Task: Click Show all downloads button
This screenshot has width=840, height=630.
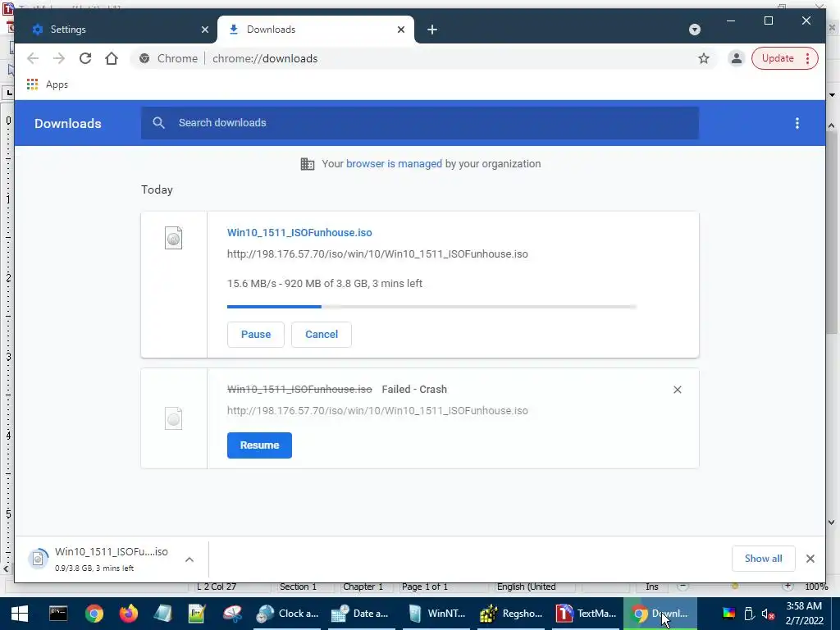Action: click(764, 559)
